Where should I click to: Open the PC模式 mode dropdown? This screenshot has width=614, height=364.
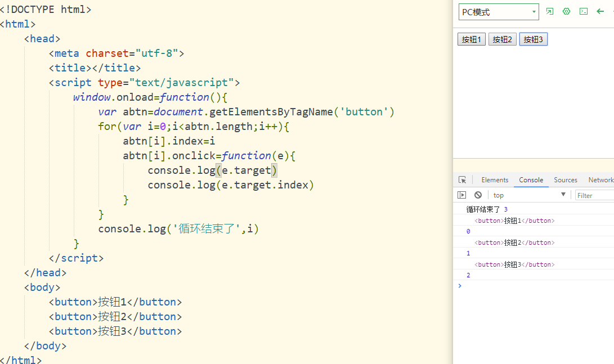(499, 11)
